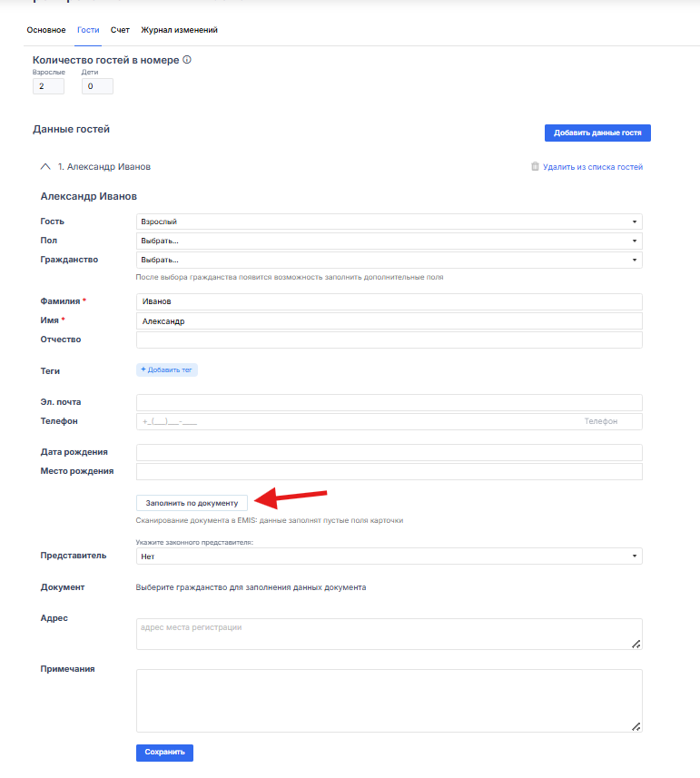Open the Гражданство dropdown
Screen dimensions: 700x778
pos(389,260)
